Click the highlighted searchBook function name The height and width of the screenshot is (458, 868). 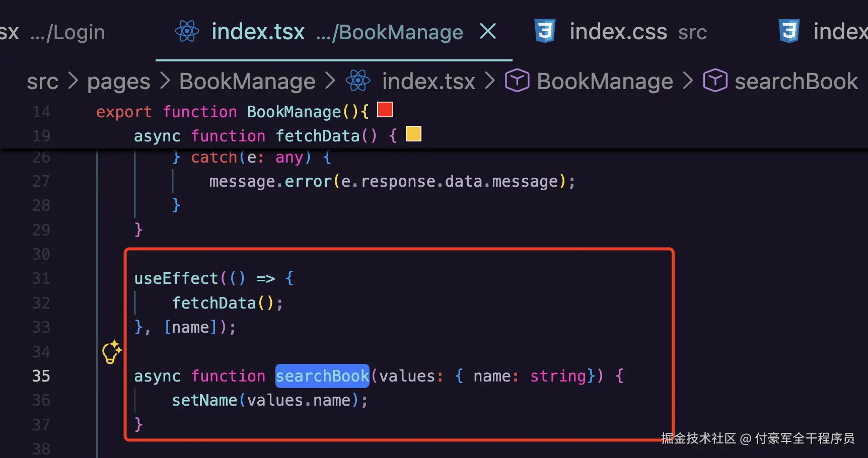(x=322, y=376)
